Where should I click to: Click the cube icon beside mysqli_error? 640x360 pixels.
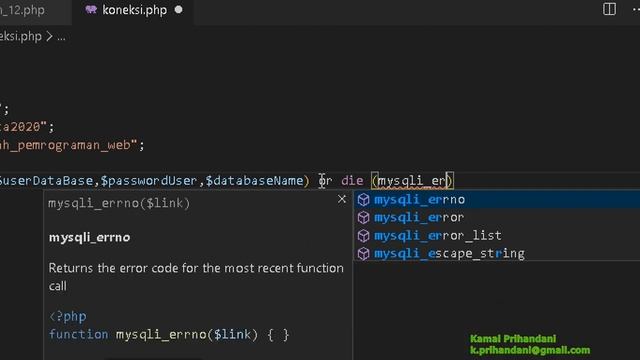point(363,218)
